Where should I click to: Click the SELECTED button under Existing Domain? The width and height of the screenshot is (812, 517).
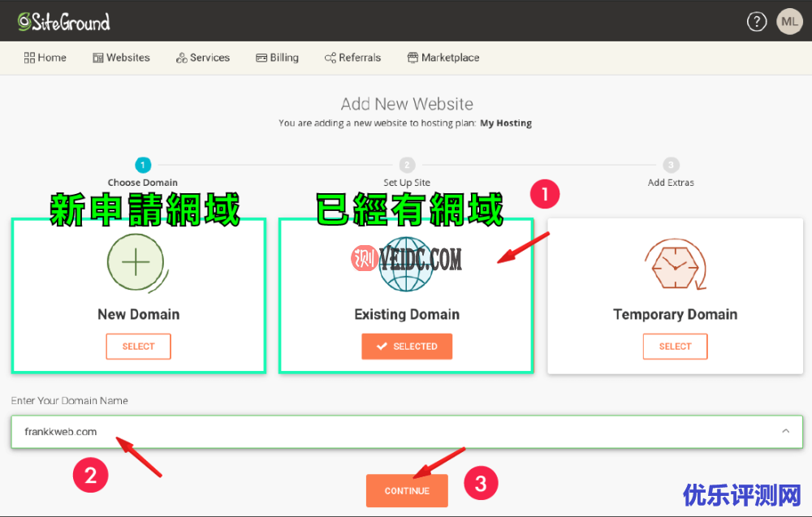407,347
